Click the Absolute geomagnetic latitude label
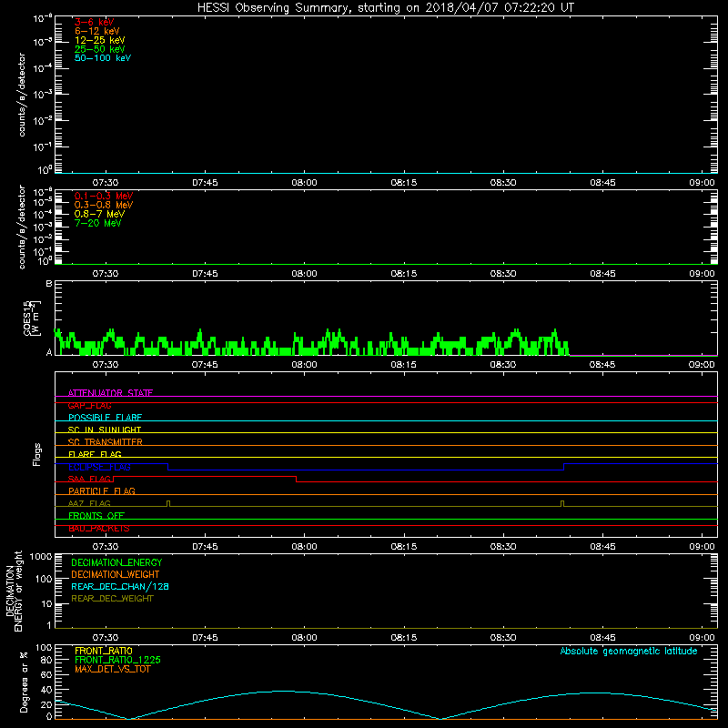Viewport: 728px width, 728px height. [629, 651]
